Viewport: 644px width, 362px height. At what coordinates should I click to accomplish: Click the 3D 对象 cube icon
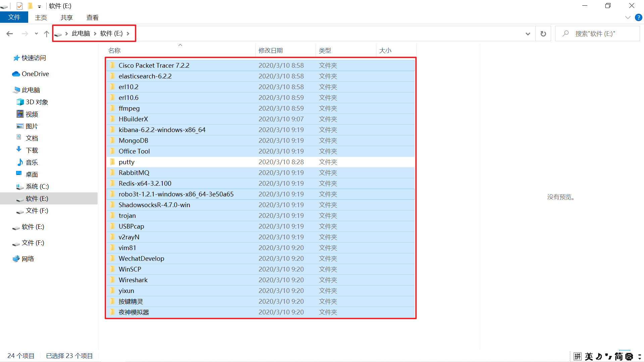coord(20,102)
